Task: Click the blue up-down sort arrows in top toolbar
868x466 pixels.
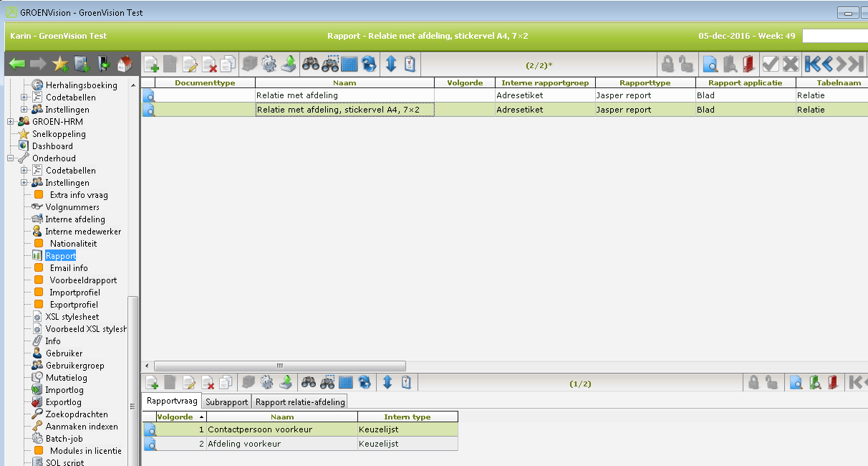Action: 391,65
